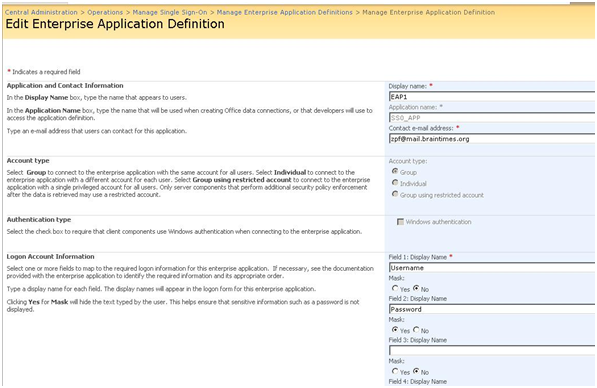Click the Logon Account Information heading
597x388 pixels.
pos(50,257)
